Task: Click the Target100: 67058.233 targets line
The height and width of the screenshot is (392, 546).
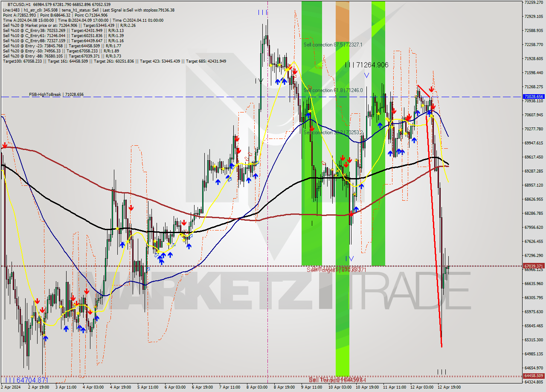Action: click(x=114, y=61)
